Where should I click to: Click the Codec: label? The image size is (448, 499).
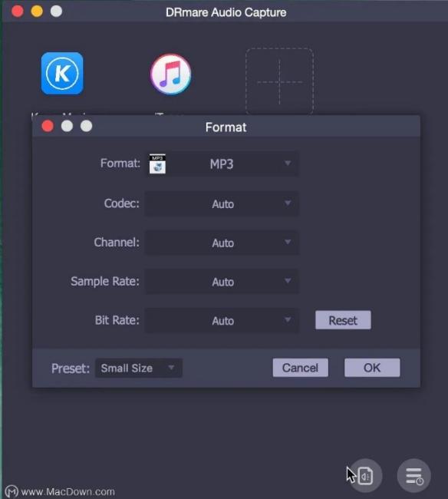click(122, 203)
